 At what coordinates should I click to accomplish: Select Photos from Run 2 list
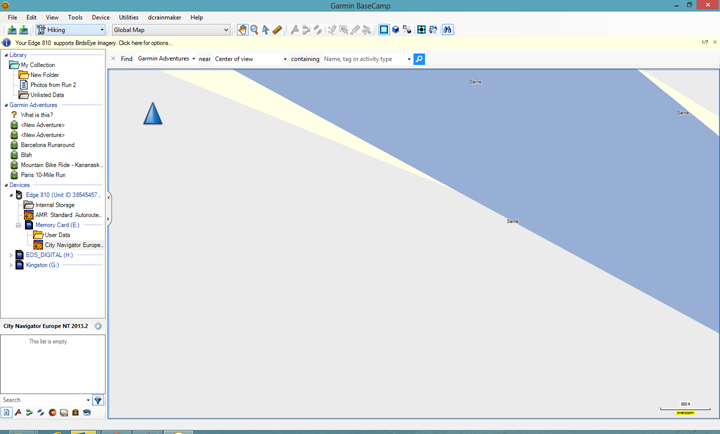point(53,85)
